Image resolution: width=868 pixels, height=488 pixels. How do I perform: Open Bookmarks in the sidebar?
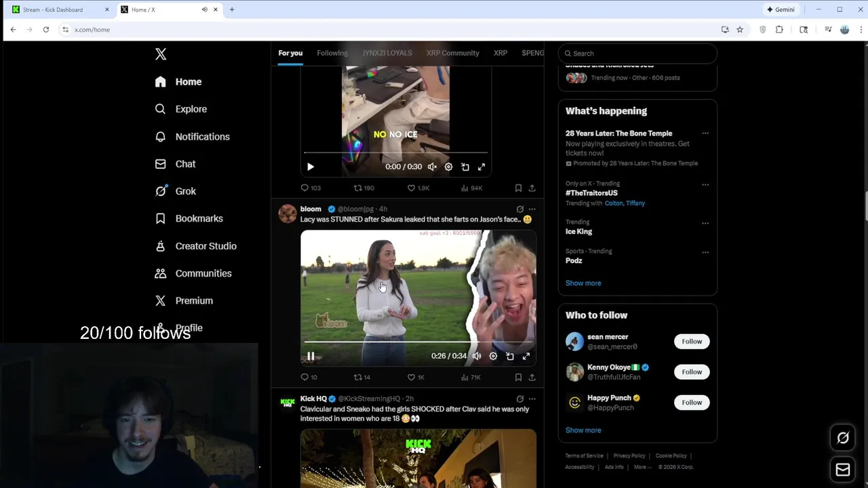pyautogui.click(x=189, y=218)
